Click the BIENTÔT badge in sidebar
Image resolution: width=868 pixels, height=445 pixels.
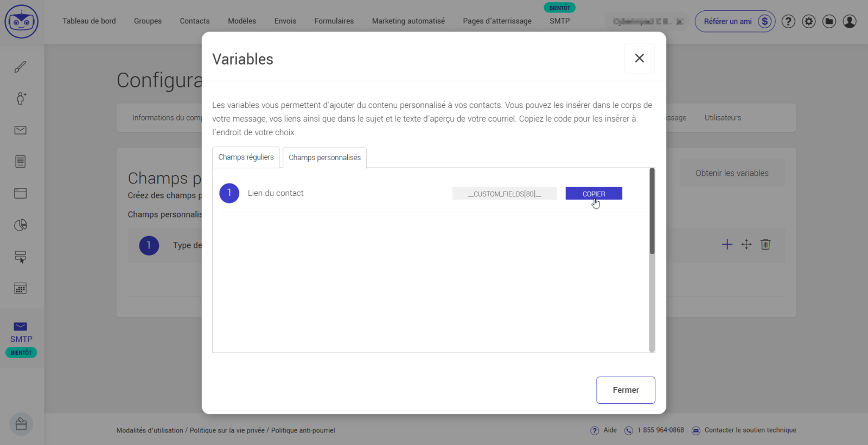(21, 353)
